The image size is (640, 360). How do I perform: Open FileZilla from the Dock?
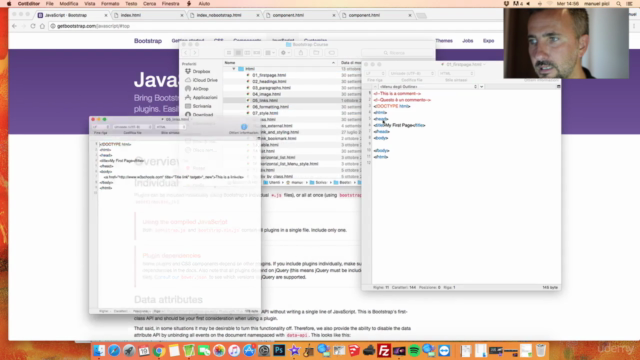click(384, 351)
